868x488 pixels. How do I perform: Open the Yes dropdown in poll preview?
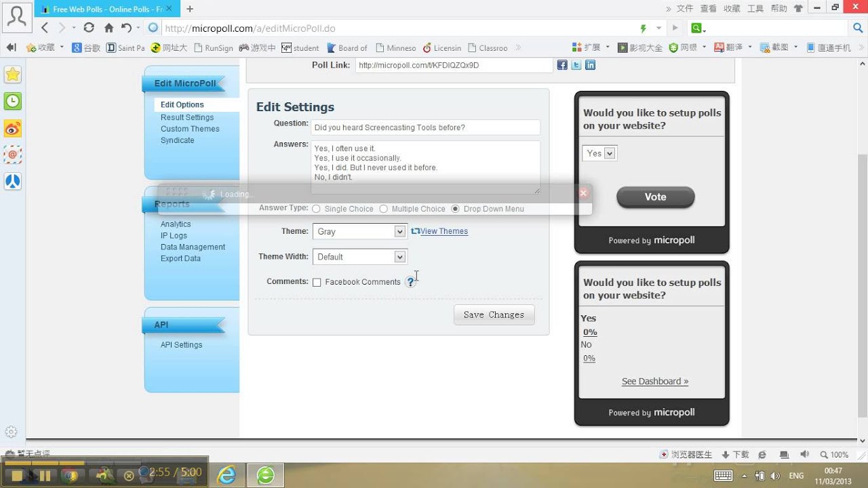click(599, 153)
